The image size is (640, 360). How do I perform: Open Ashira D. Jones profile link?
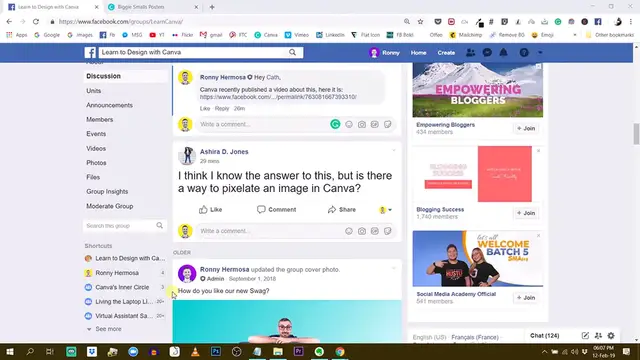pyautogui.click(x=224, y=151)
